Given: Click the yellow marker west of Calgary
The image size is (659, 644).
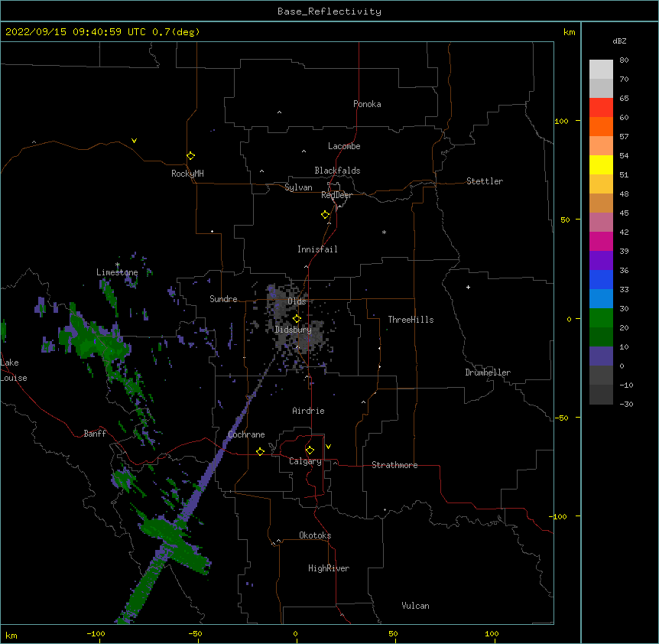Looking at the screenshot, I should (260, 451).
